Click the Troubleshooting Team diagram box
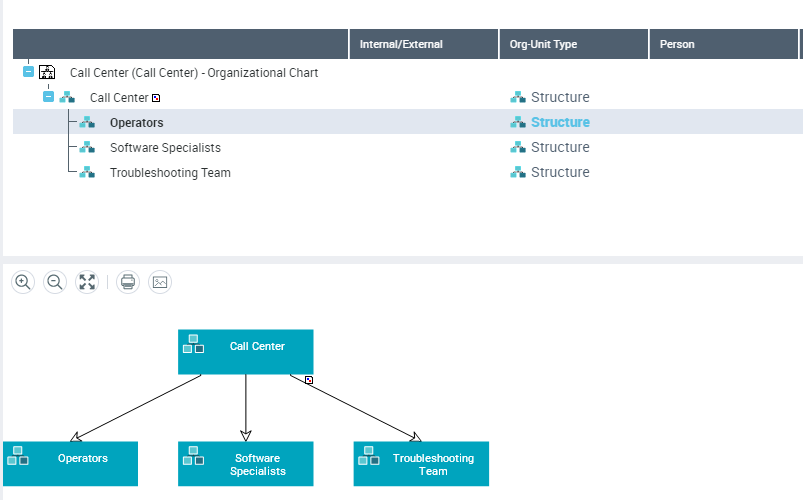 pos(422,464)
